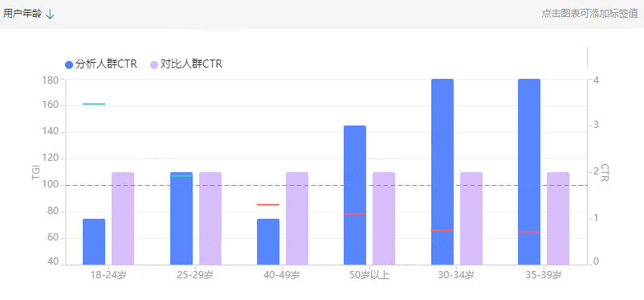Click the CTR axis title on the right
This screenshot has height=300, width=644.
coord(605,172)
